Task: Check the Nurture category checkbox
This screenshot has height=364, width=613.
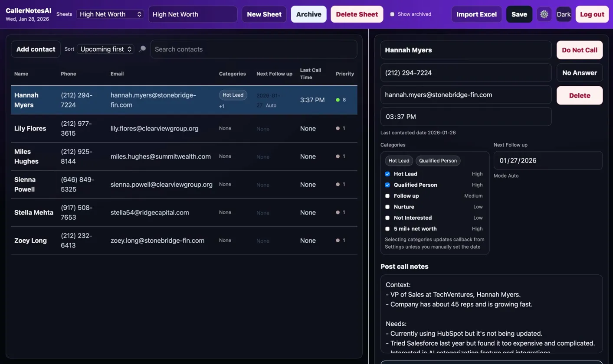Action: (x=387, y=207)
